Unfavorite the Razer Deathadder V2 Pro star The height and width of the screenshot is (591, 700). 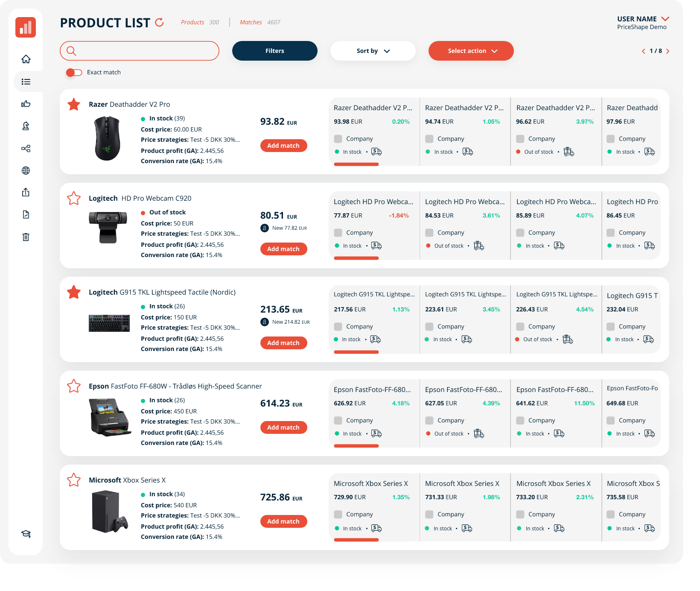point(74,104)
